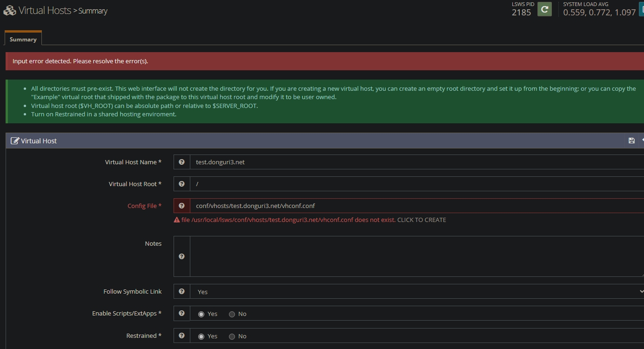The width and height of the screenshot is (644, 349).
Task: Click the green graceful restart icon
Action: coord(544,9)
